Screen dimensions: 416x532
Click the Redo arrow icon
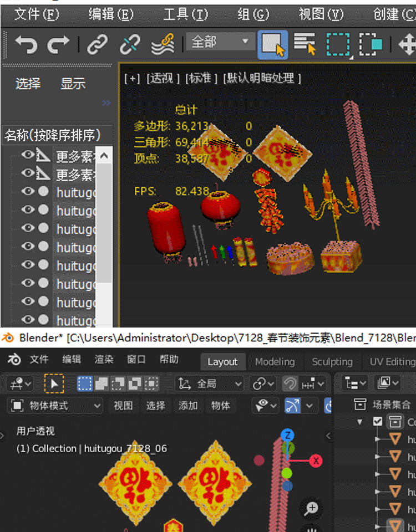(58, 44)
